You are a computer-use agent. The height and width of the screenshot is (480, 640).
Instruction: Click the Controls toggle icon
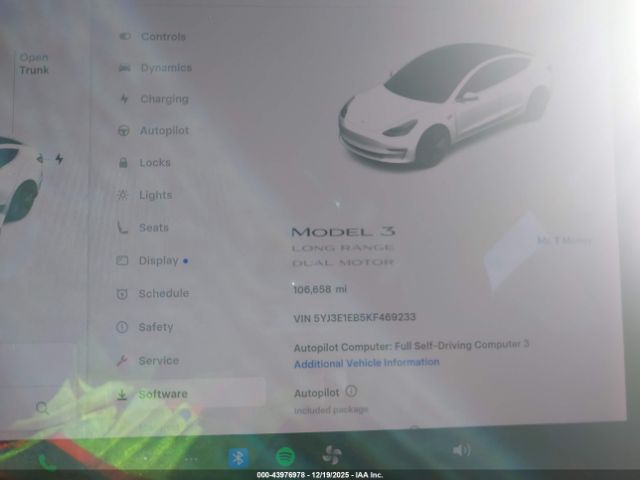pyautogui.click(x=124, y=37)
